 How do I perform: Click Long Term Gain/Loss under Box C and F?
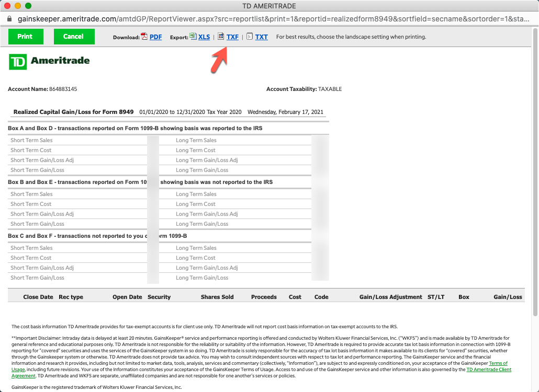click(202, 278)
